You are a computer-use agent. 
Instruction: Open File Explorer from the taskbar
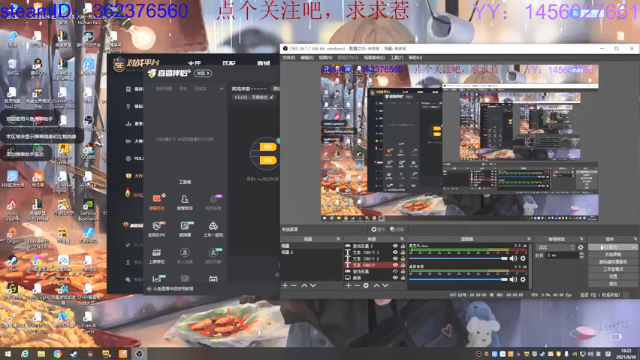[x=41, y=354]
